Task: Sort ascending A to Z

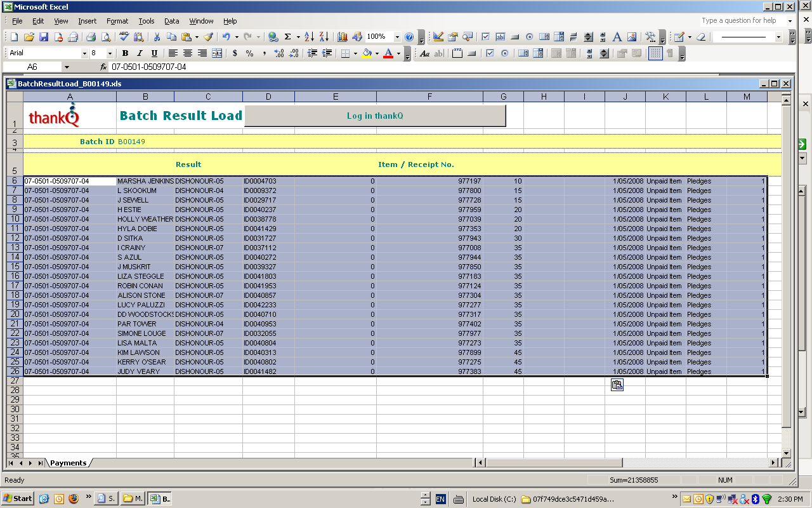Action: 309,37
